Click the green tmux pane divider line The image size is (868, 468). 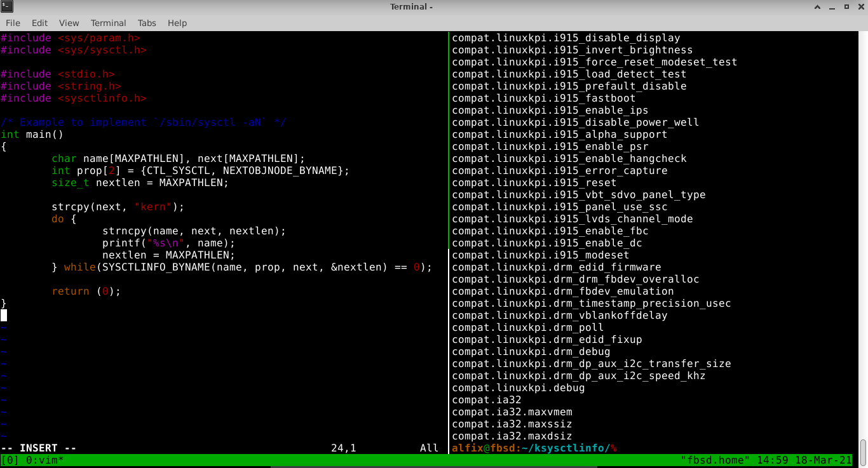tap(449, 241)
